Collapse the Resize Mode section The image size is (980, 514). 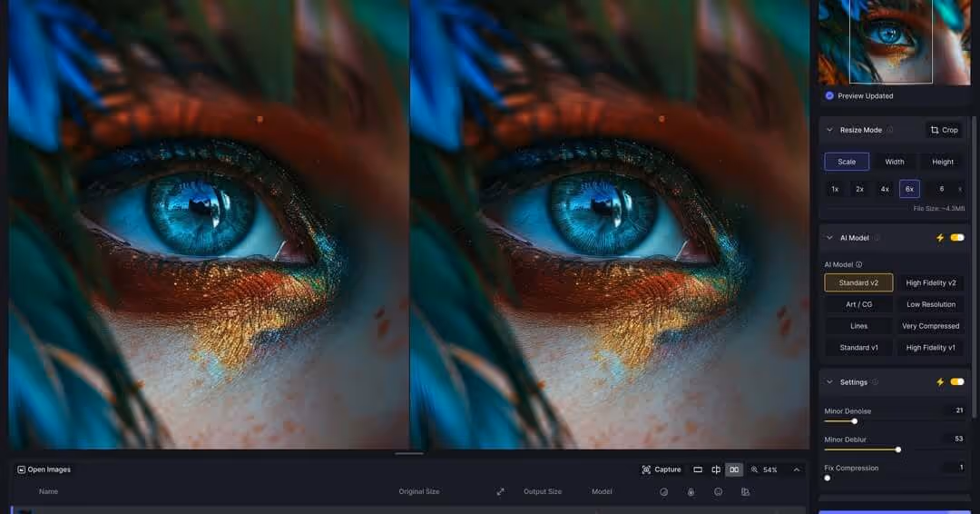pos(829,130)
